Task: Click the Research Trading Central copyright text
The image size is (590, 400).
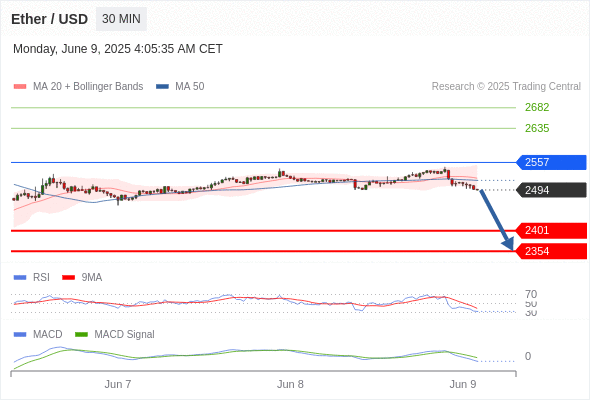Action: (x=506, y=87)
